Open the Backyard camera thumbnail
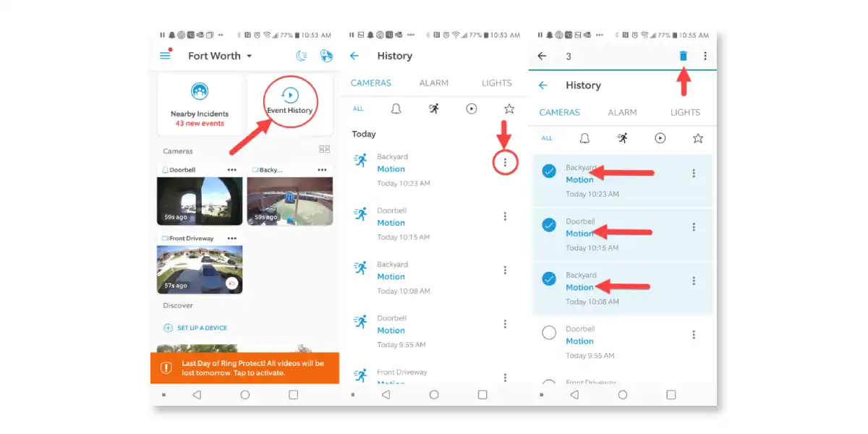The image size is (868, 434). (x=289, y=201)
